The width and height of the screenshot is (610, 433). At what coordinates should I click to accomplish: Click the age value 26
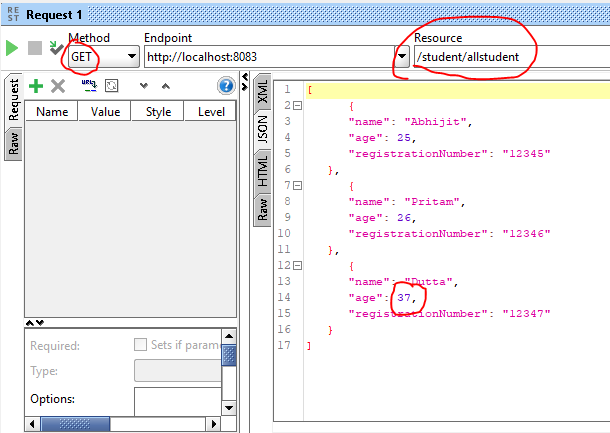(x=404, y=217)
